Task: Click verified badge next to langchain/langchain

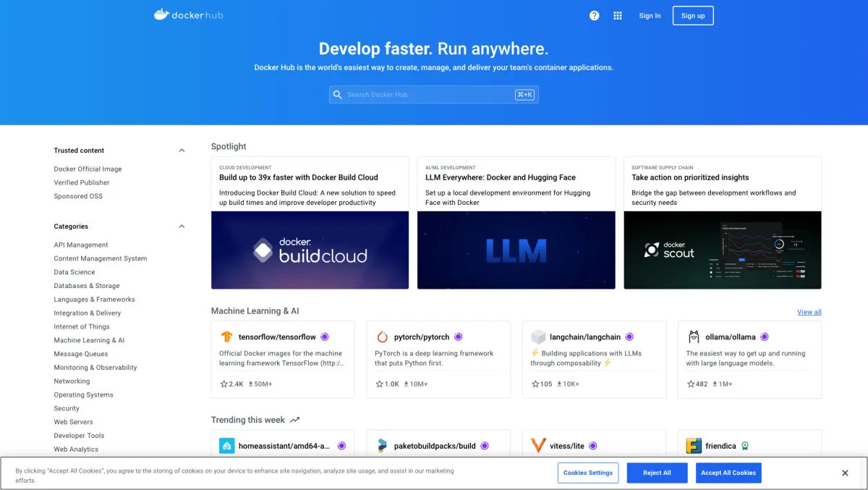Action: click(x=629, y=337)
